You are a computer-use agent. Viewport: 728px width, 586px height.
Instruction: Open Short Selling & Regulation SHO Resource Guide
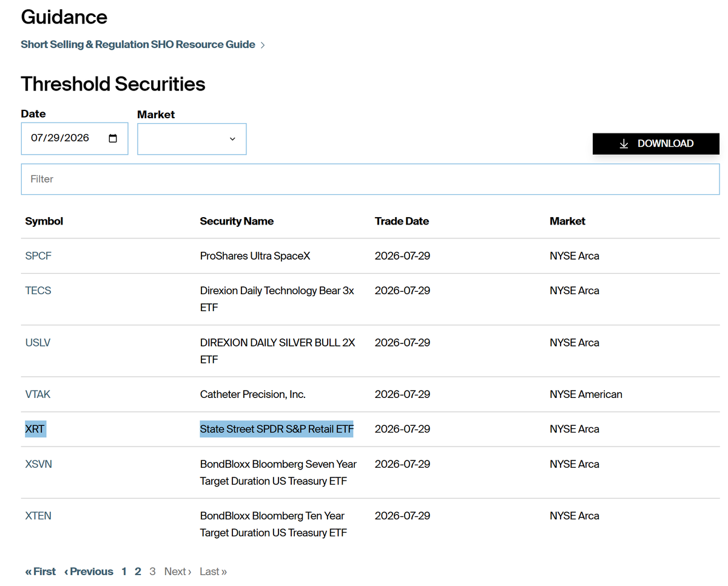click(138, 44)
